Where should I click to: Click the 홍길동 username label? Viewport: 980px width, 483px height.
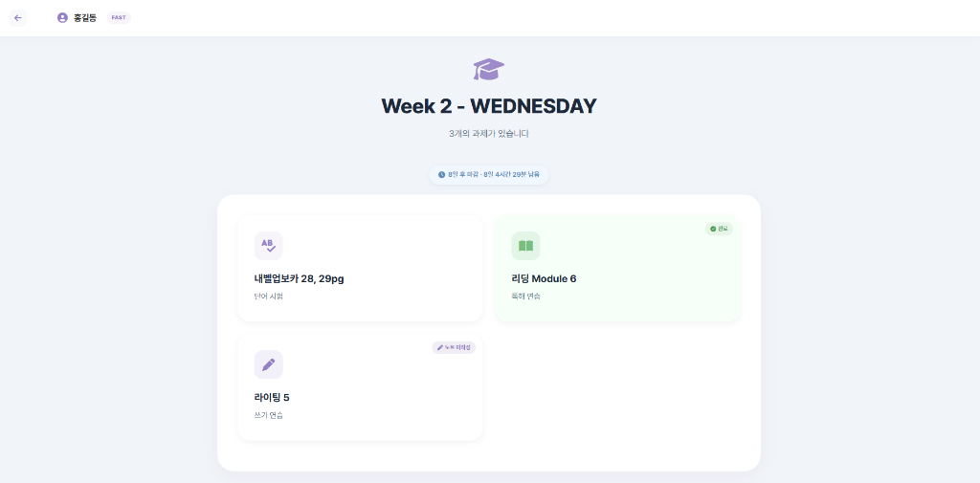click(x=85, y=17)
